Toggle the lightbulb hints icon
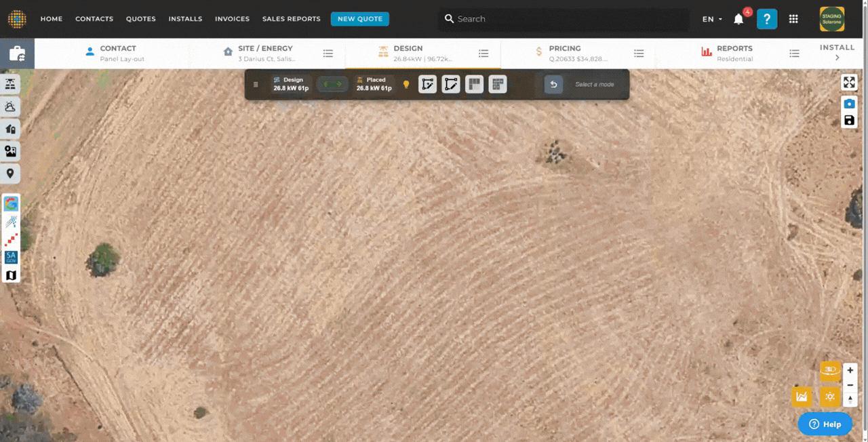This screenshot has width=868, height=442. (x=406, y=85)
